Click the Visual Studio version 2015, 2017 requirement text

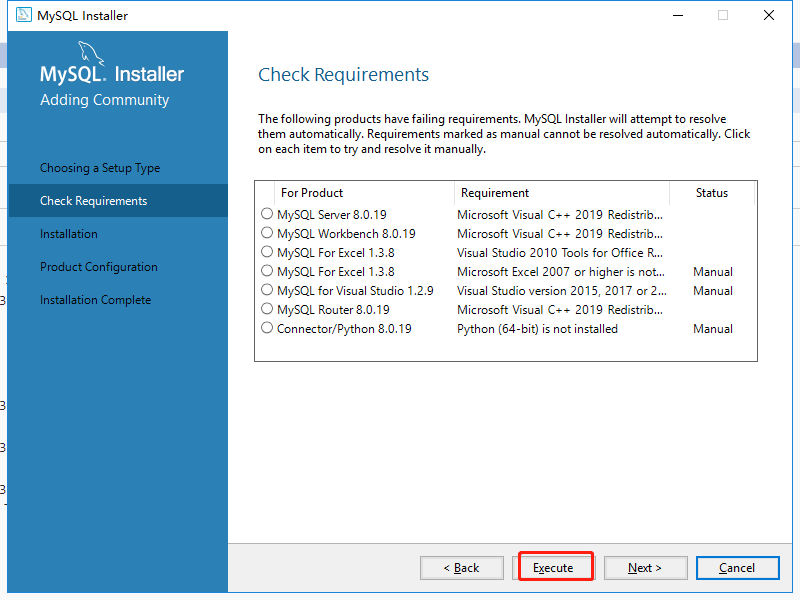(562, 291)
